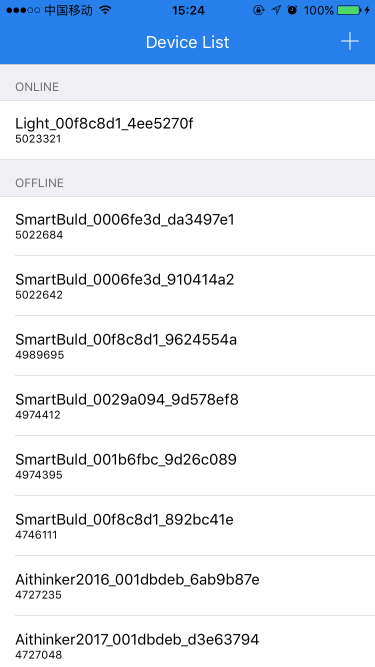This screenshot has width=375, height=667.
Task: Open online device Light_00f8c8d1_4ee5270f
Action: pos(188,130)
